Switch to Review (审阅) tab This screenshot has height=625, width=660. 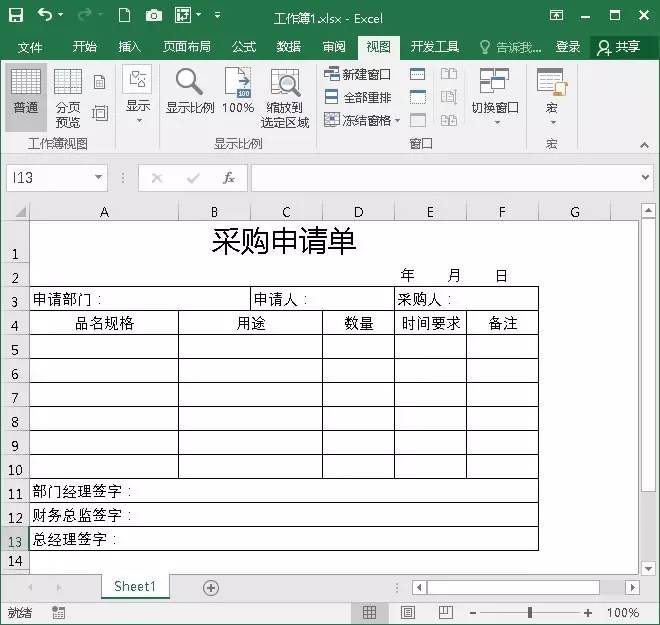coord(334,47)
